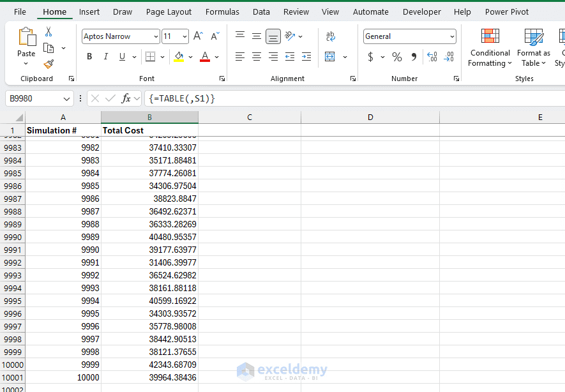
Task: Activate the Format Painter brush
Action: tap(49, 64)
